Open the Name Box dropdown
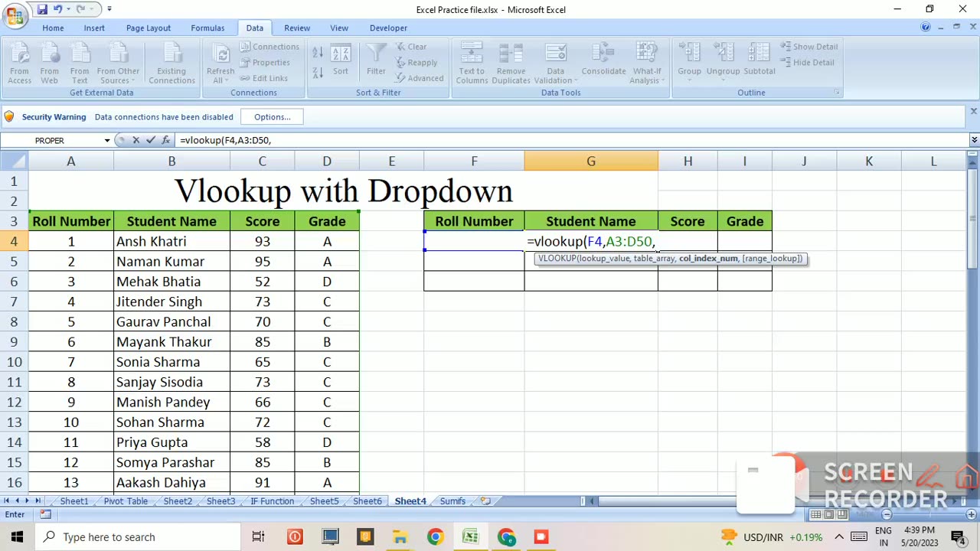This screenshot has height=551, width=980. (107, 141)
